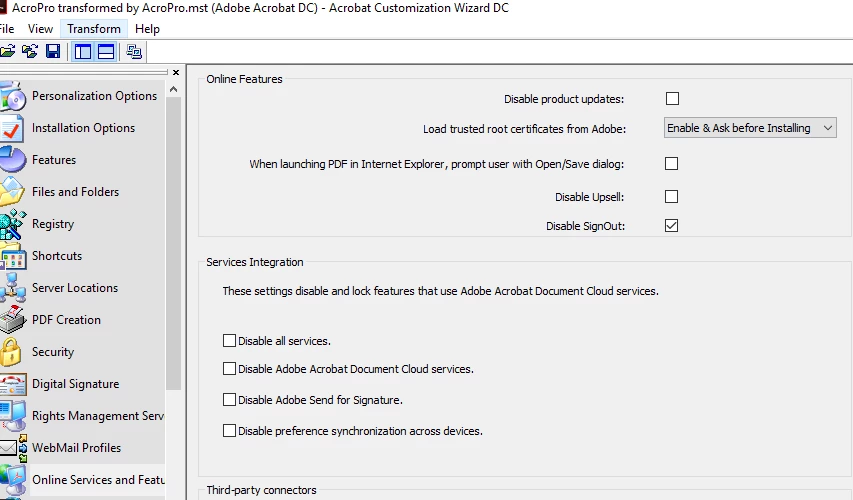Viewport: 853px width, 500px height.
Task: Open the Transform menu
Action: 94,29
